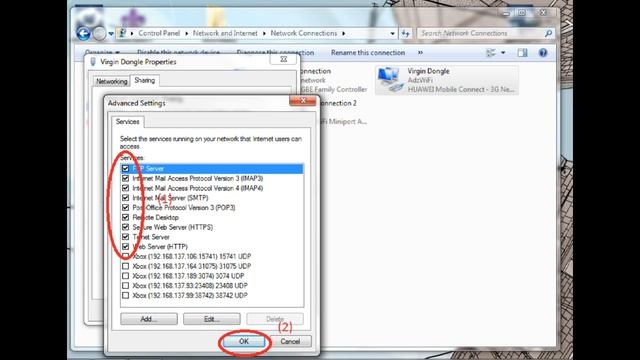Click the magnifier search icon
Image resolution: width=640 pixels, height=360 pixels.
pos(549,33)
